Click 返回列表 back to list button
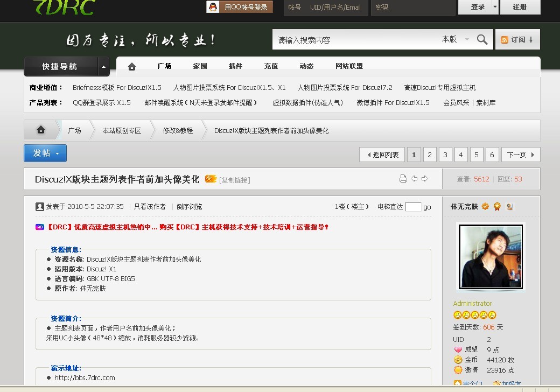560x392 pixels. pyautogui.click(x=382, y=155)
